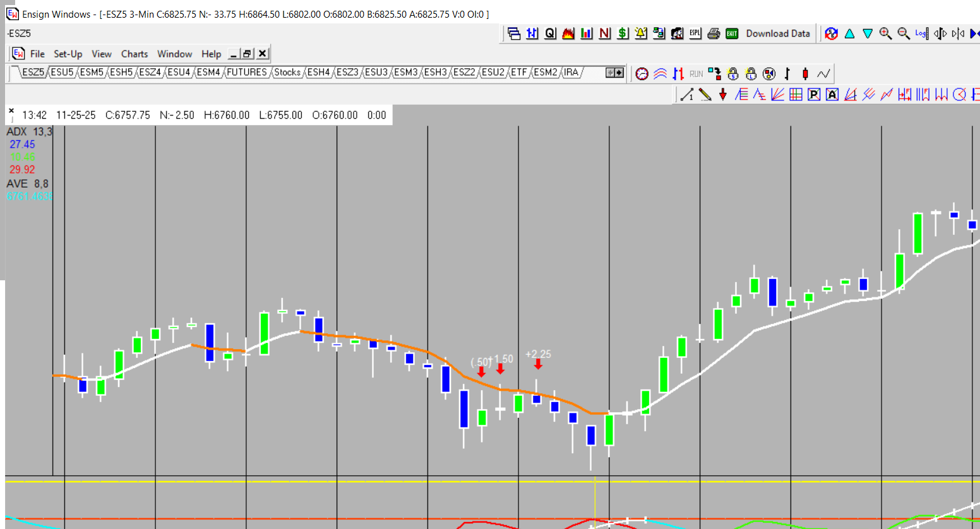Click the printer icon in the toolbar
This screenshot has height=529, width=980.
coord(714,33)
